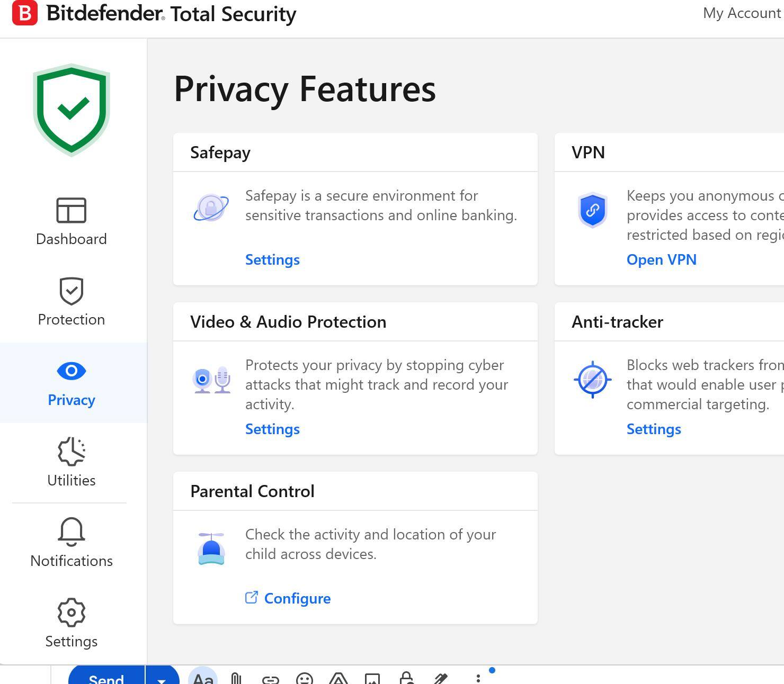Select the Privacy eye icon
This screenshot has width=784, height=684.
72,371
